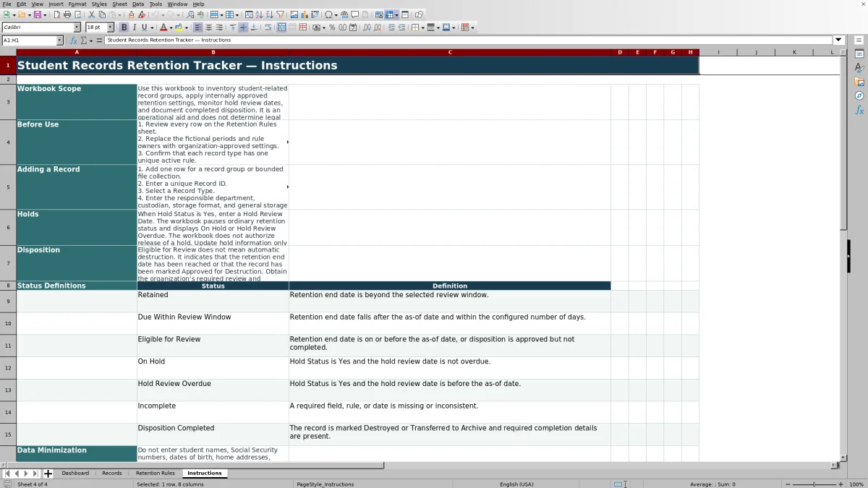
Task: Click the Font Color swatch icon
Action: click(163, 27)
